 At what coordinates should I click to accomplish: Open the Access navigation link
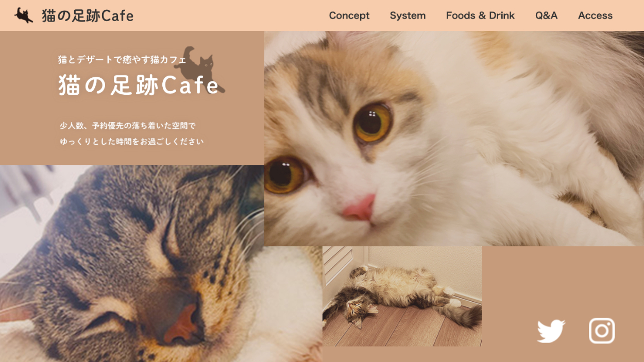click(595, 15)
